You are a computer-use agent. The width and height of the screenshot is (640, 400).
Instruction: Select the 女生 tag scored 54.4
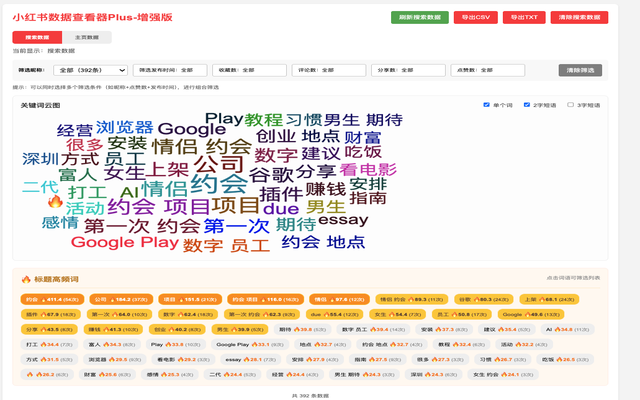[398, 314]
